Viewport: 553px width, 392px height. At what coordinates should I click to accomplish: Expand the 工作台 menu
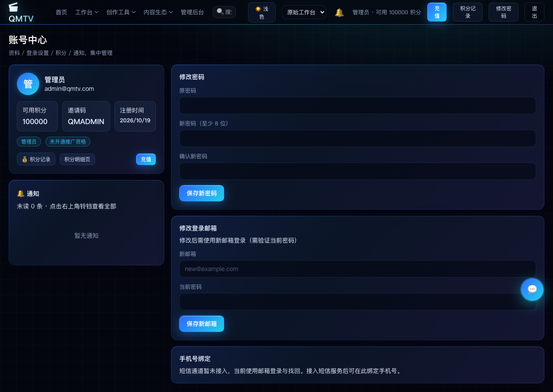[87, 12]
